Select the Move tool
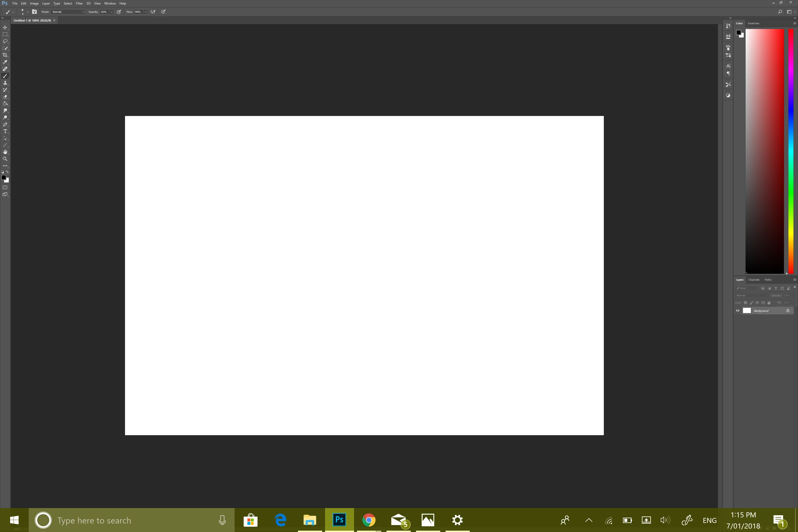 [x=5, y=27]
